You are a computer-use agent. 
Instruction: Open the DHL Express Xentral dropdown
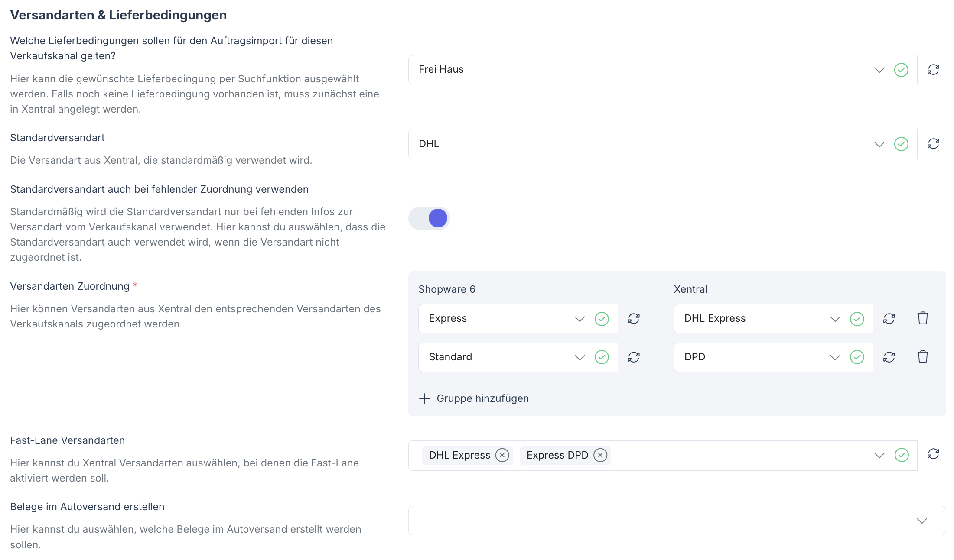click(834, 318)
